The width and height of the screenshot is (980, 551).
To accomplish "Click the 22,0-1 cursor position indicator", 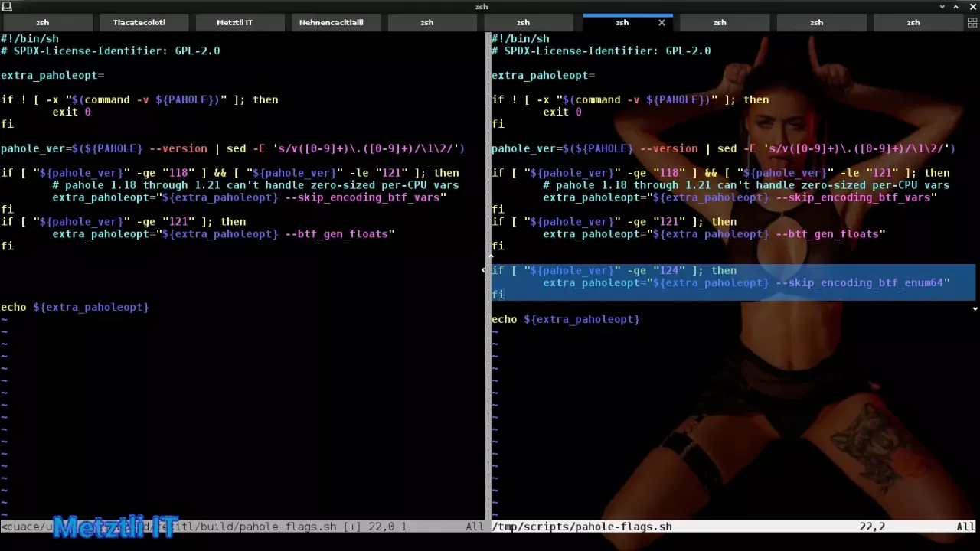I will click(x=387, y=527).
